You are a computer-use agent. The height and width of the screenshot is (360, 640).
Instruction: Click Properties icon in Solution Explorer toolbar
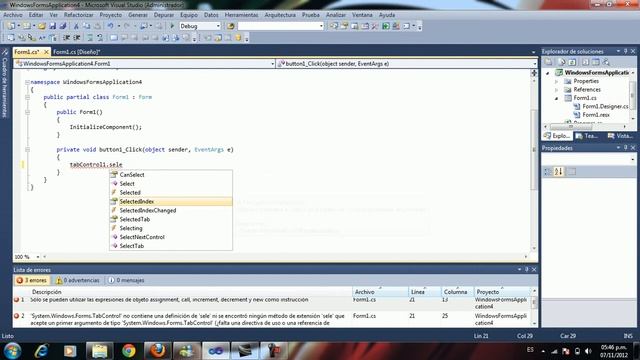tap(549, 62)
